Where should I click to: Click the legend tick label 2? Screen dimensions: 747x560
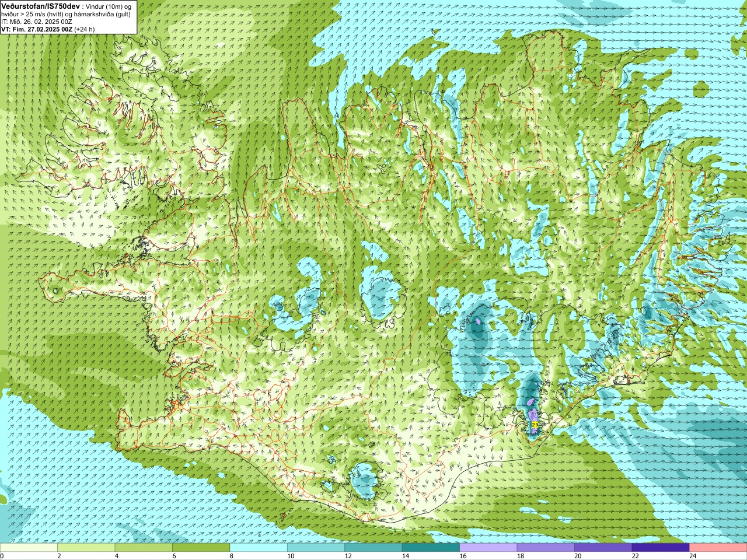pyautogui.click(x=59, y=556)
